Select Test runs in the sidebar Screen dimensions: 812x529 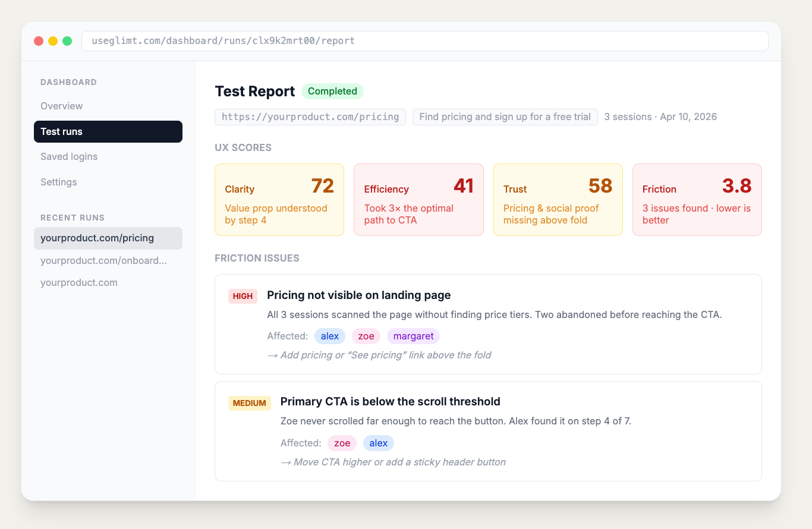click(108, 131)
